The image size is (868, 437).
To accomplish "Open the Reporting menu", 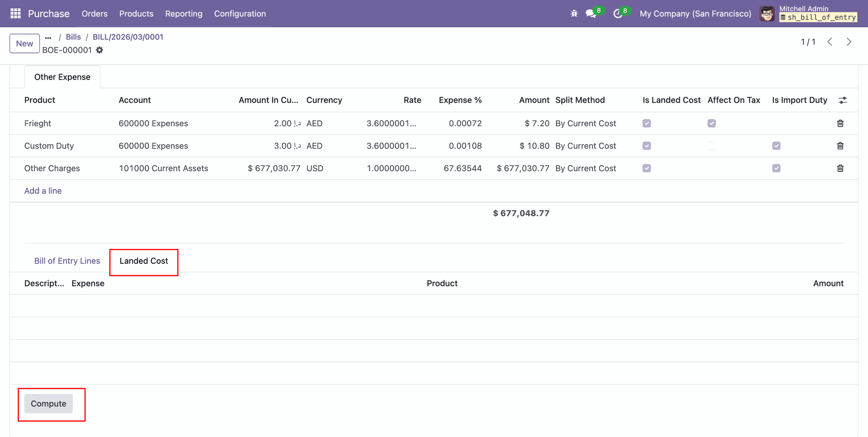I will [x=184, y=14].
